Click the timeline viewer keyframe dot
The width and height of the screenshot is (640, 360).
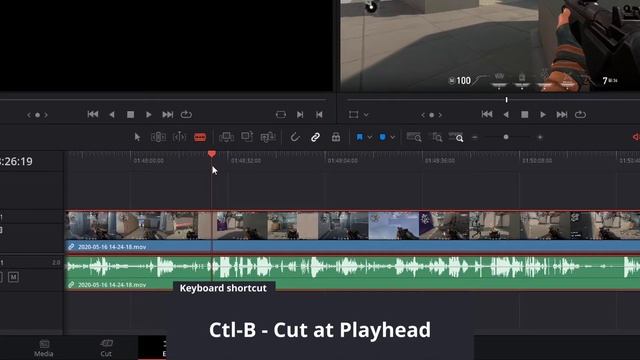[x=431, y=115]
